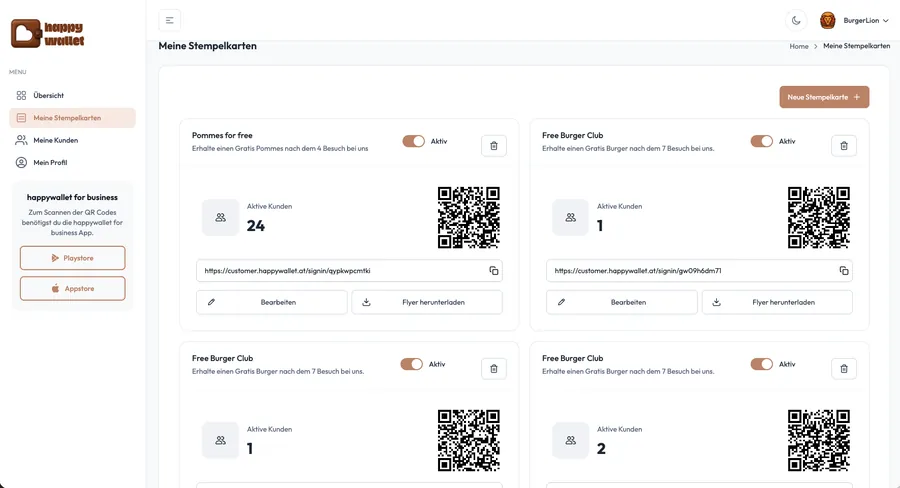The image size is (900, 488).
Task: Click the customers icon next to count 2
Action: point(571,440)
